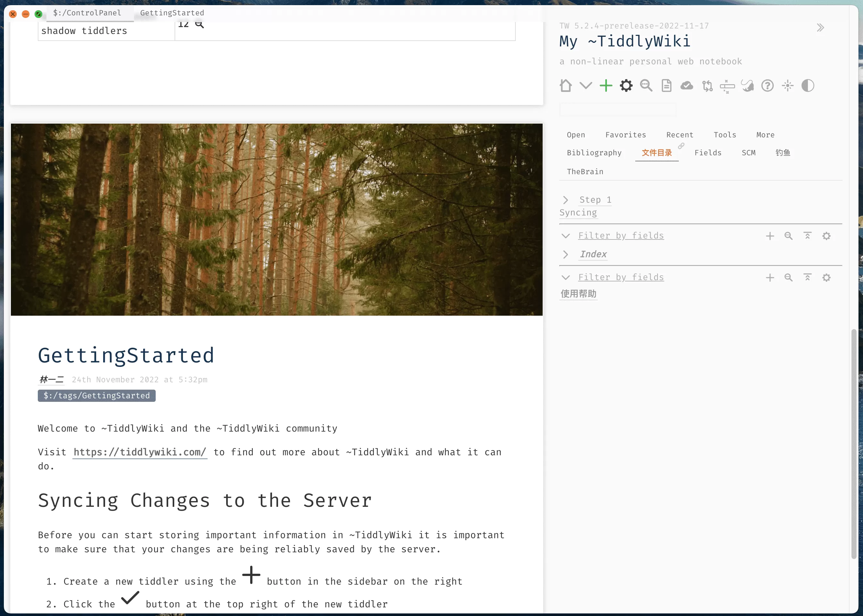Switch to the Recent sidebar tab
The width and height of the screenshot is (863, 616).
680,135
